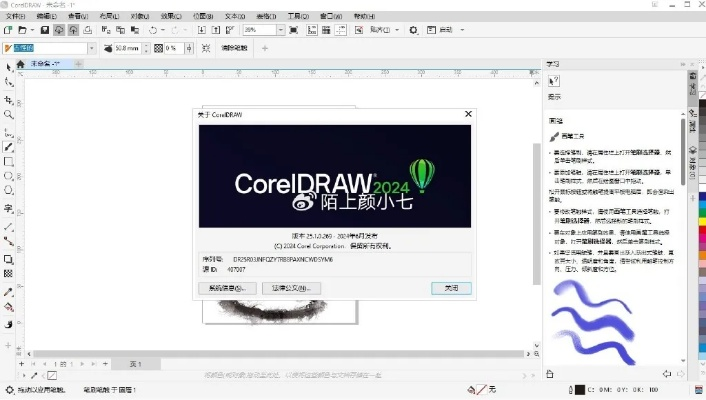Click the brush stroke width input field
The image size is (706, 400).
[x=126, y=48]
